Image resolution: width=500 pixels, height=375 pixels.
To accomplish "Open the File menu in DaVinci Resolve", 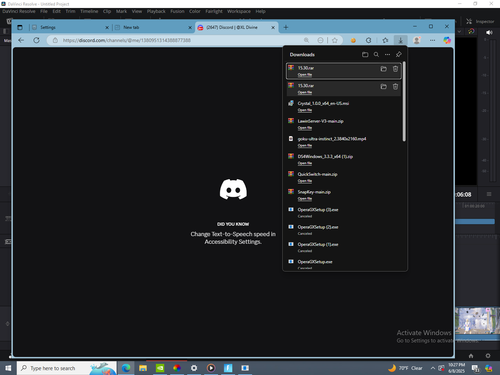I will (x=44, y=11).
